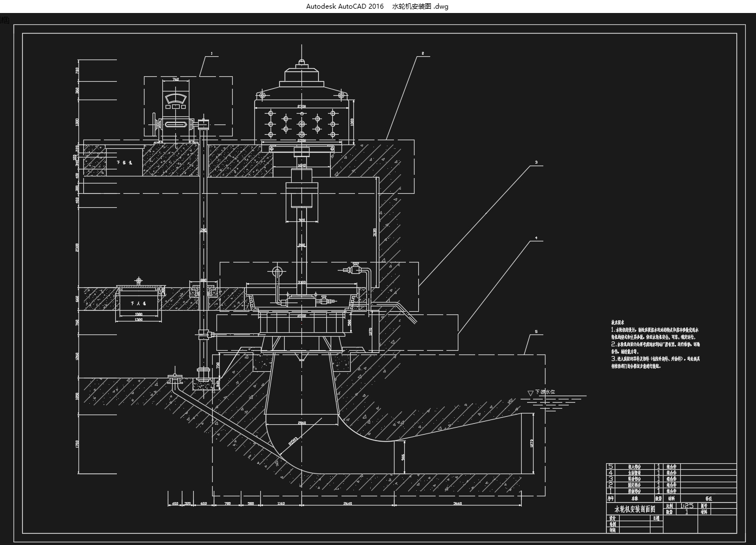Click leader callout number 1
This screenshot has height=545, width=756.
212,54
